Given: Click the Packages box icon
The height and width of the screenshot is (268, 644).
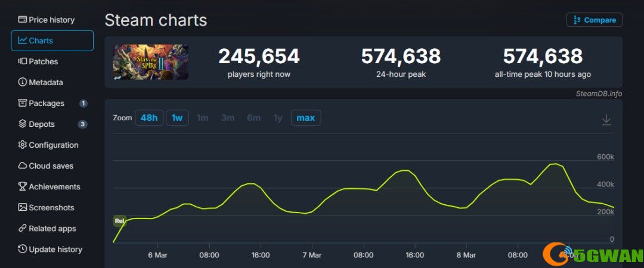Looking at the screenshot, I should (x=23, y=103).
